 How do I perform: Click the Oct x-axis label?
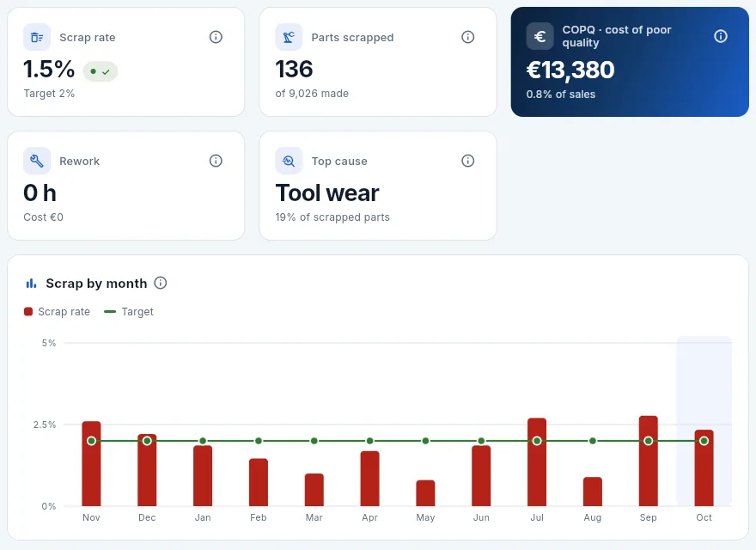(x=704, y=517)
